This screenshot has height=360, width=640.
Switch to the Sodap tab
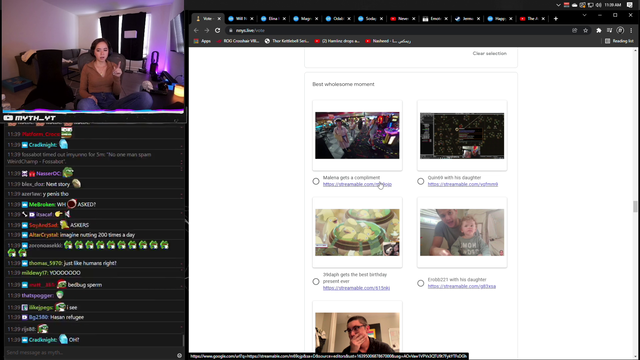(x=371, y=19)
